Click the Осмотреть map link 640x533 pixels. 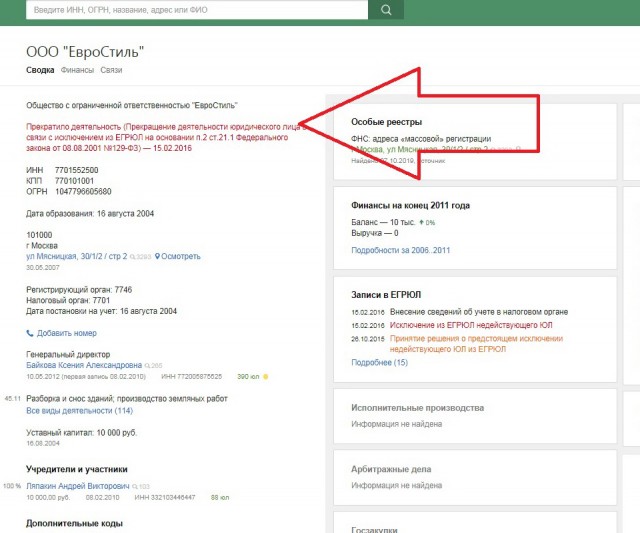(x=181, y=256)
